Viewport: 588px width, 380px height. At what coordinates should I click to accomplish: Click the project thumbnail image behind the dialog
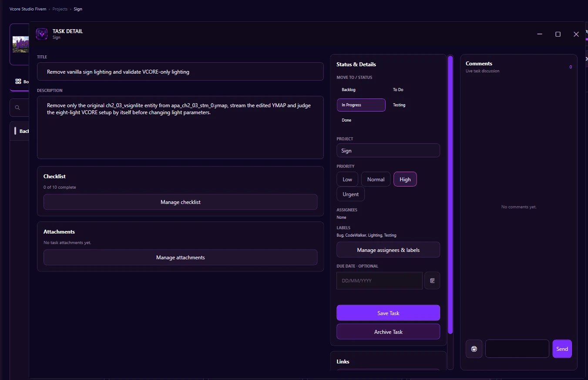coord(21,44)
